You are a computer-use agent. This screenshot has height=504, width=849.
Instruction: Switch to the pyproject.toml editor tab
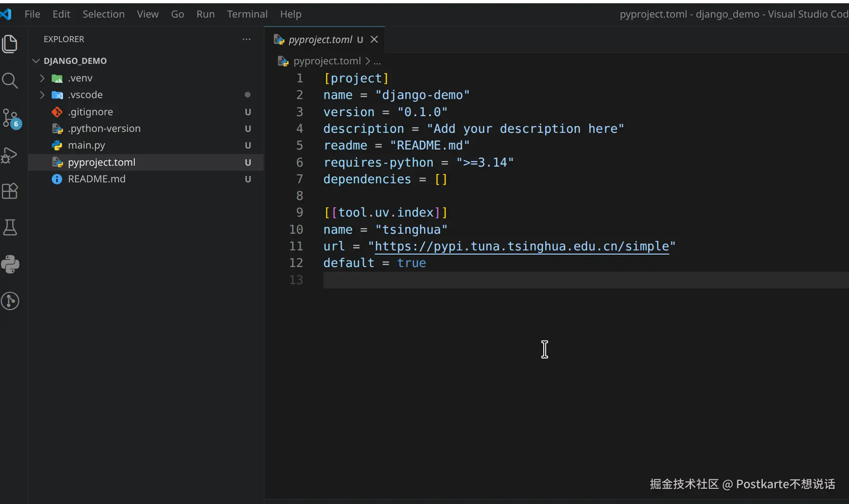coord(325,40)
